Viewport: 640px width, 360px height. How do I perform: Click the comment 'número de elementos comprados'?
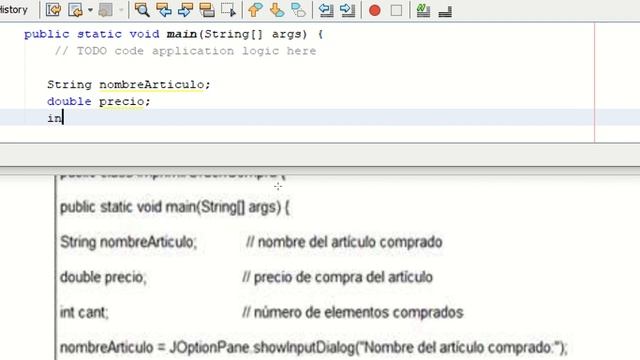click(x=353, y=312)
